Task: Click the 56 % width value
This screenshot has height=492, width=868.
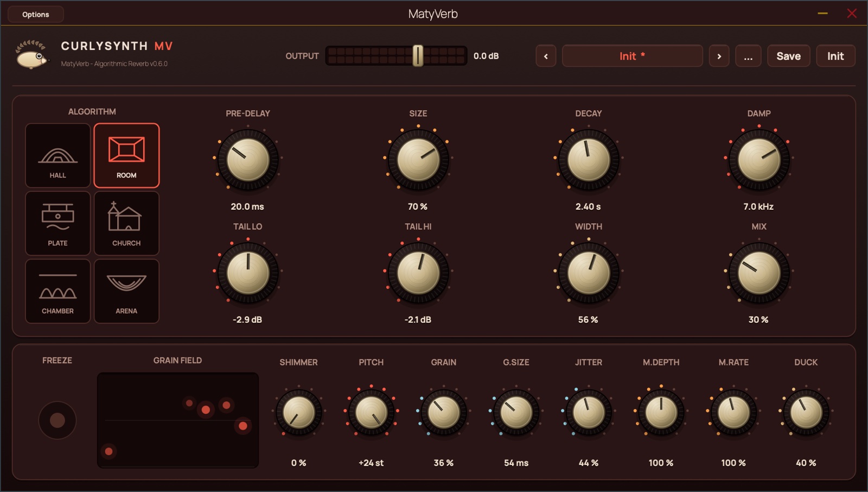Action: click(588, 319)
